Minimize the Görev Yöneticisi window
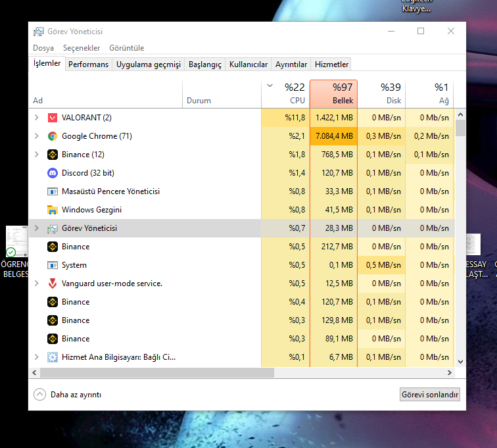This screenshot has width=497, height=448. pos(391,31)
